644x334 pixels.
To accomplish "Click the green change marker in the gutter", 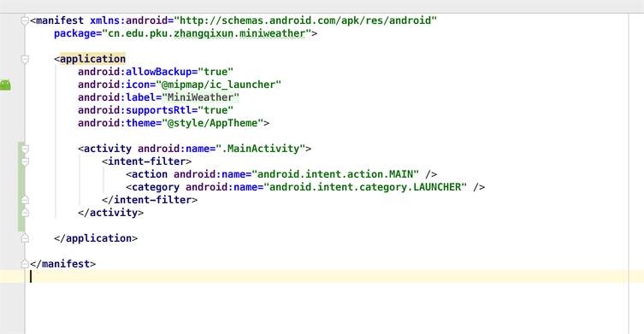I will pos(21,187).
